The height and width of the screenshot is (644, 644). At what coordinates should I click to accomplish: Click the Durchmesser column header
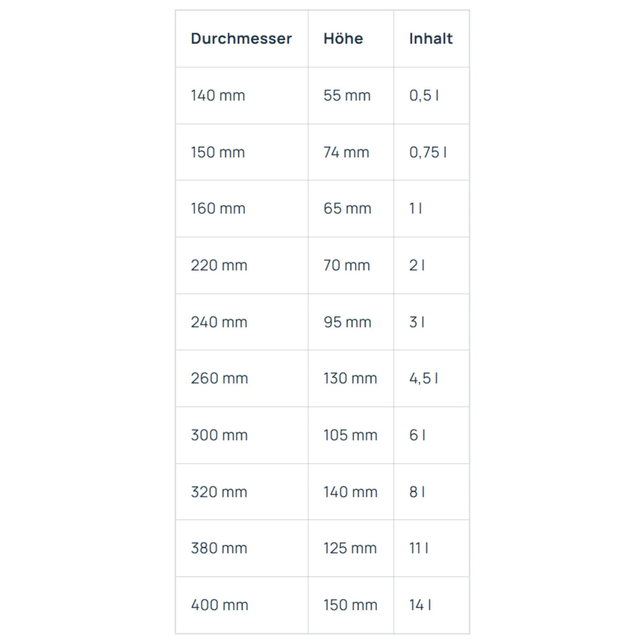click(241, 39)
